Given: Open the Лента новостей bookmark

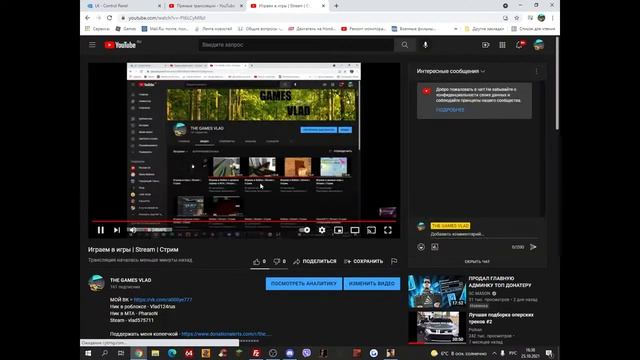Looking at the screenshot, I should (213, 29).
